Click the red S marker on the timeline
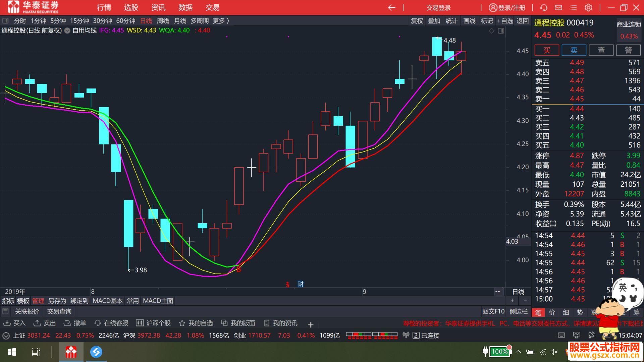644x362 pixels. tap(287, 284)
